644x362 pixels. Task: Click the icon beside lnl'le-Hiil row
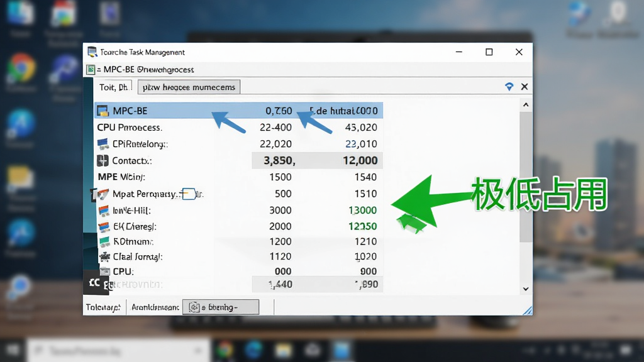pyautogui.click(x=104, y=211)
